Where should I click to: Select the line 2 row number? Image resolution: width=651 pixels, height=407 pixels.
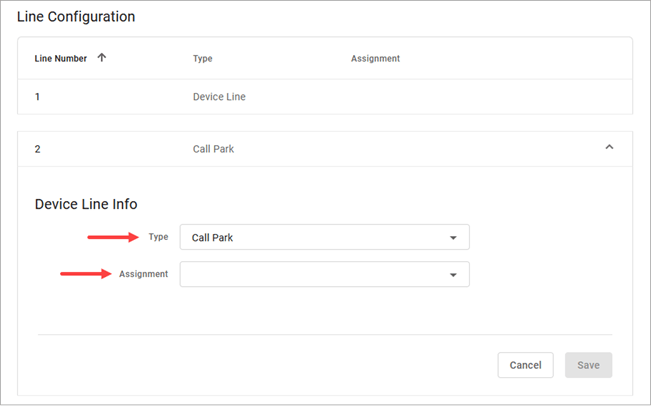pos(38,149)
